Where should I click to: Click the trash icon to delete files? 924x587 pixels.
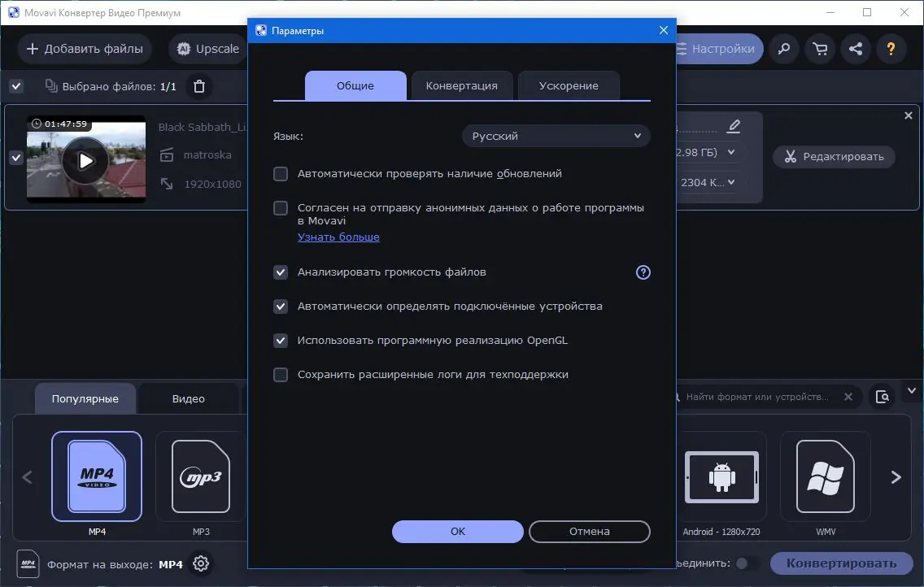point(199,86)
